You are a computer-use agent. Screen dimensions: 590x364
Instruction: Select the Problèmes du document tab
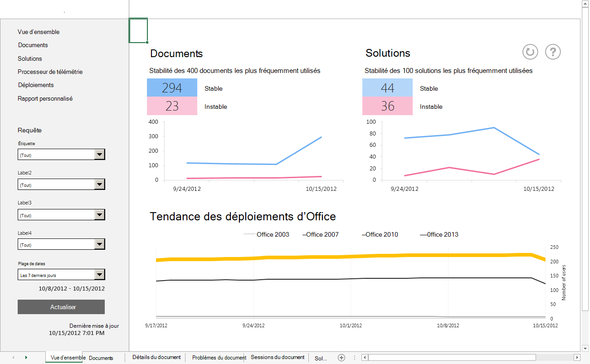(218, 358)
